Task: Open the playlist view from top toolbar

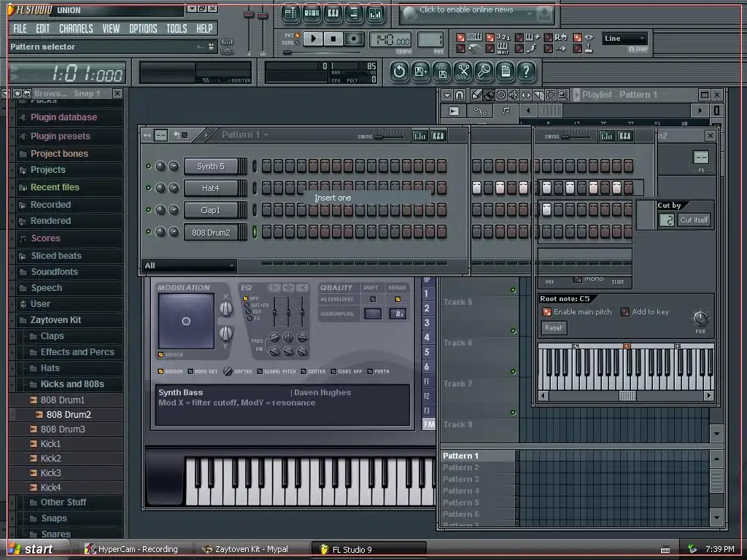Action: [290, 13]
